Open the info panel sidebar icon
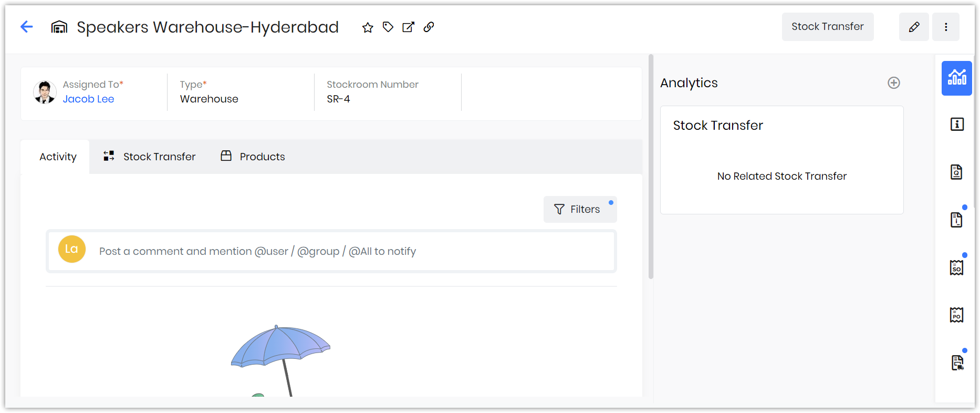This screenshot has width=980, height=413. coord(957,125)
